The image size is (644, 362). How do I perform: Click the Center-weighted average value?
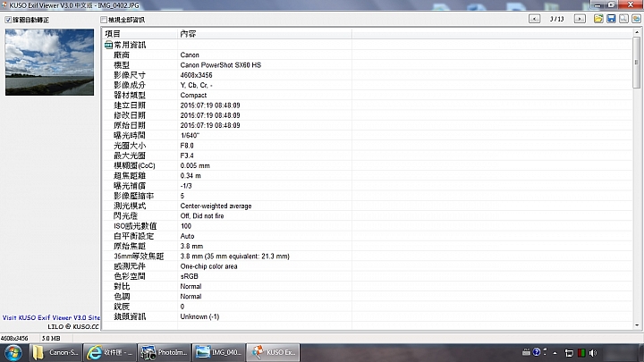216,206
